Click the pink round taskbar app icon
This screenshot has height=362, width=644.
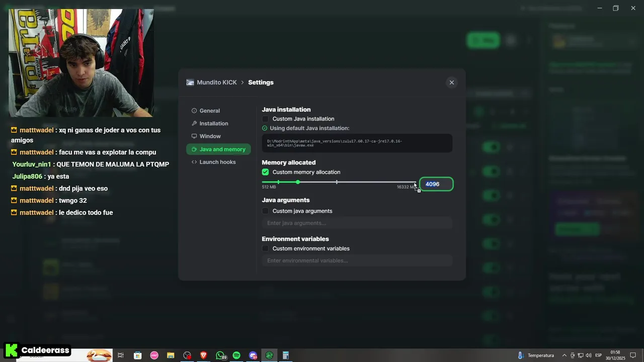154,355
